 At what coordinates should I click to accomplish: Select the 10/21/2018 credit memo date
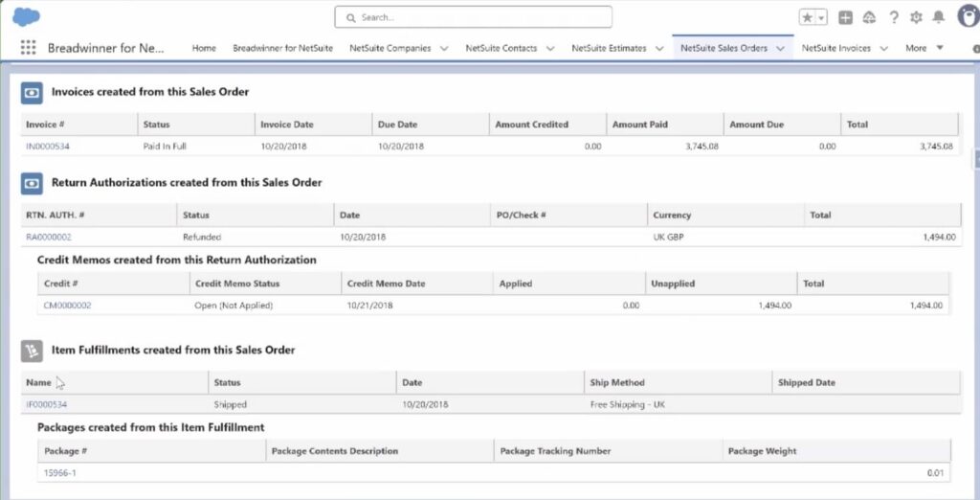coord(369,306)
